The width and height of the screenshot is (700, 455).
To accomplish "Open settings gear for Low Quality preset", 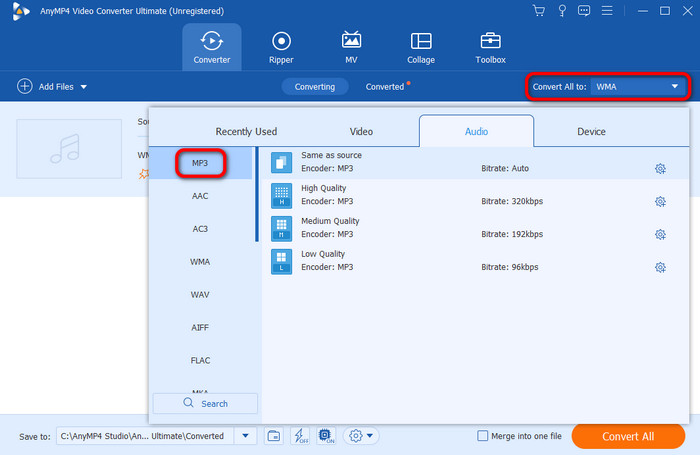I will (660, 267).
